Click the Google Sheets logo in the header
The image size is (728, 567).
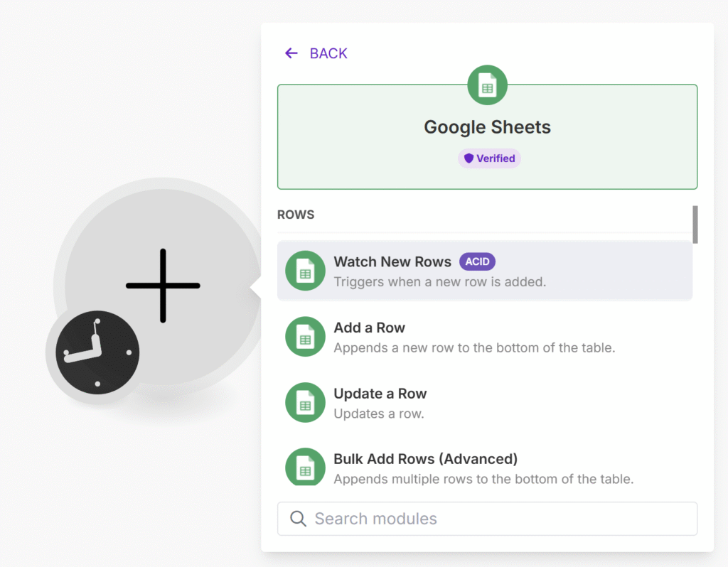(x=487, y=85)
